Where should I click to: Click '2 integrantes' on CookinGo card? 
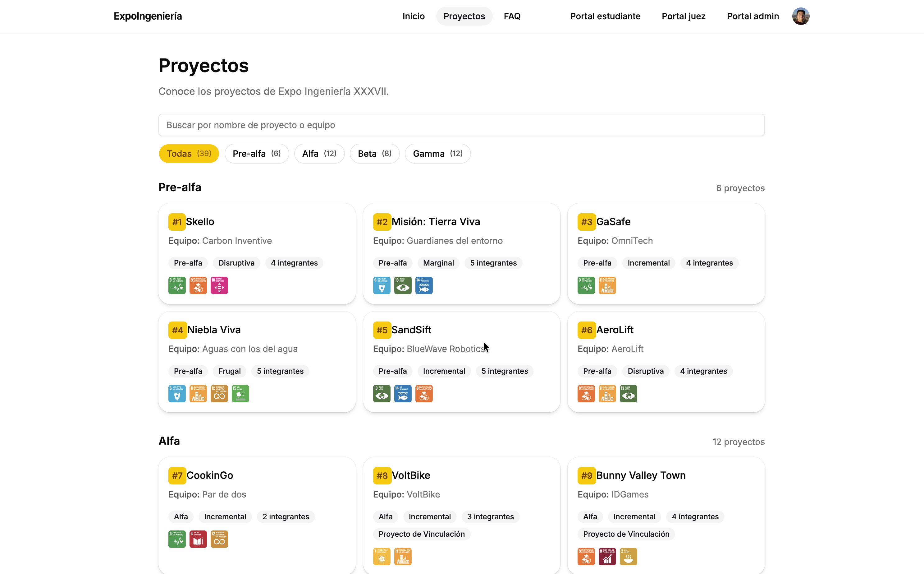coord(286,516)
